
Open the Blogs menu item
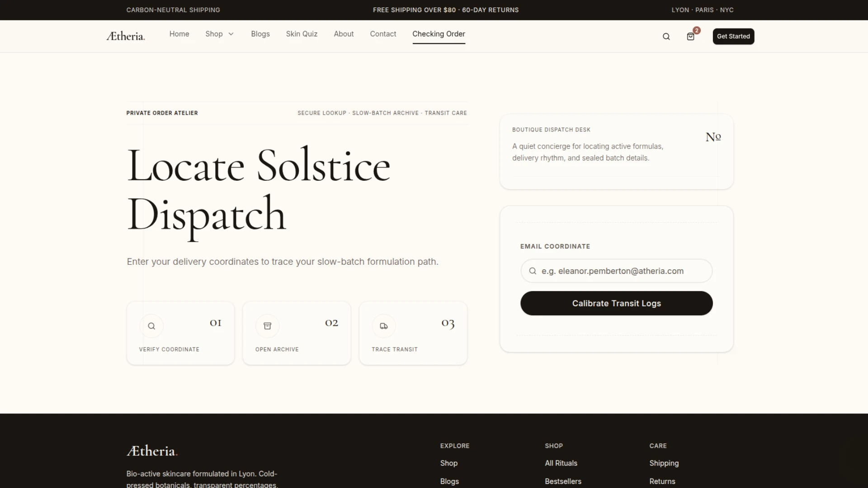coord(260,34)
